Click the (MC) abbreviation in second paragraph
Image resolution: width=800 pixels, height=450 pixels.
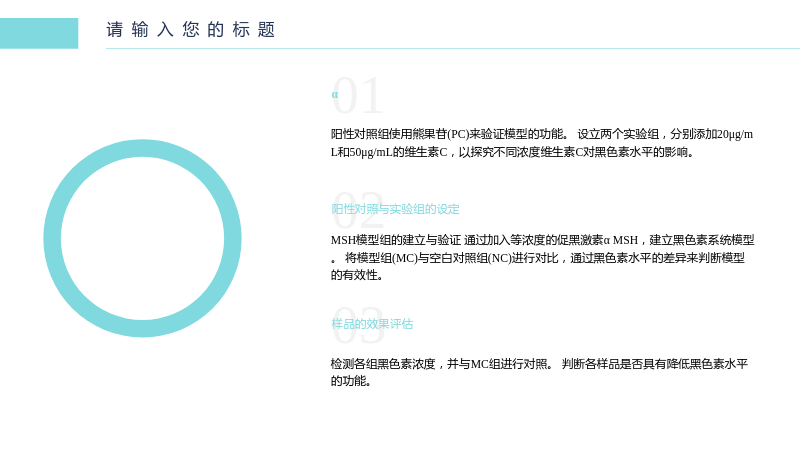point(407,258)
